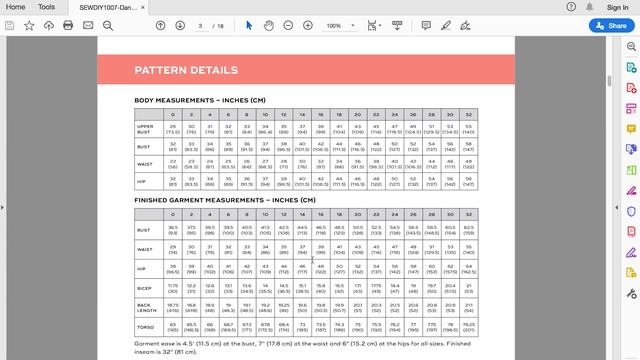The height and width of the screenshot is (360, 640).
Task: Click the BICEP row label
Action: point(144,288)
